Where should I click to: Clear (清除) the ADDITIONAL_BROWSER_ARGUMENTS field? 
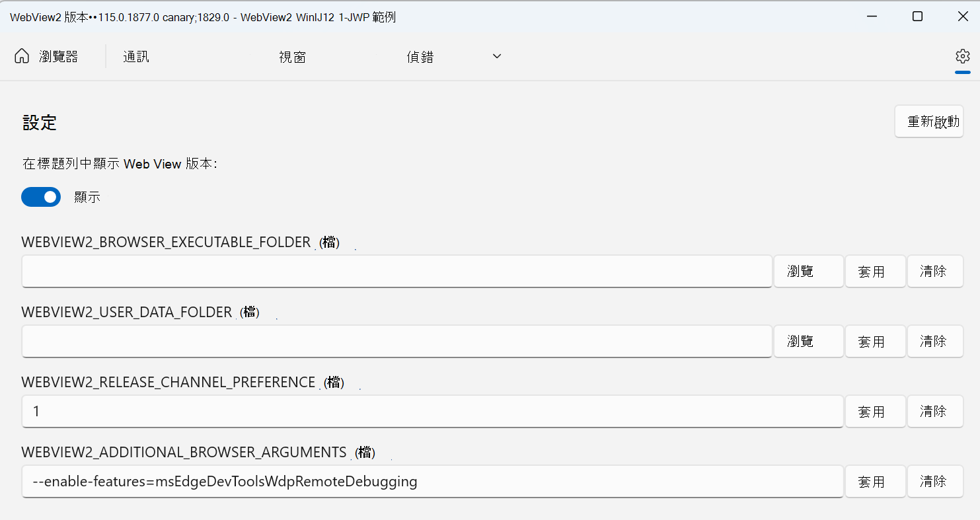click(x=935, y=482)
